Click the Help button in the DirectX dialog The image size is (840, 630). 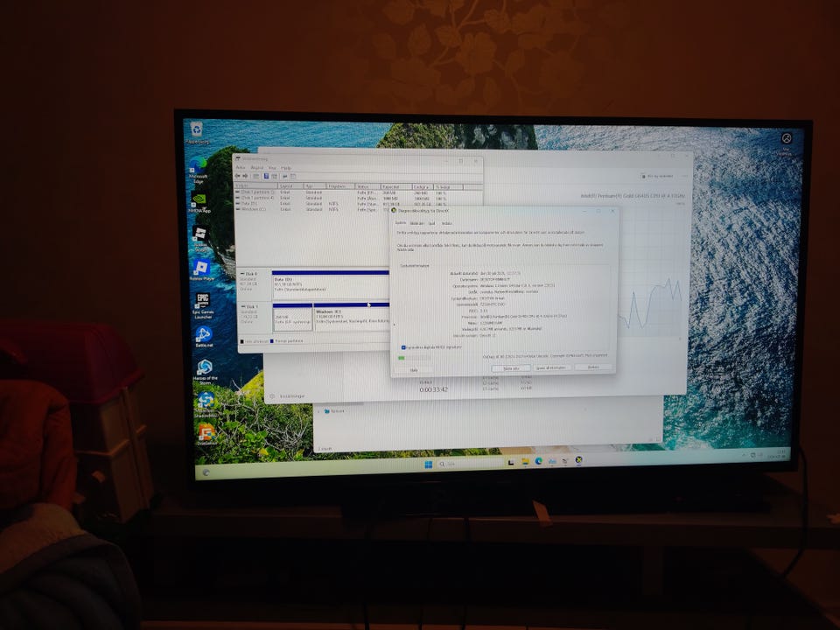414,369
